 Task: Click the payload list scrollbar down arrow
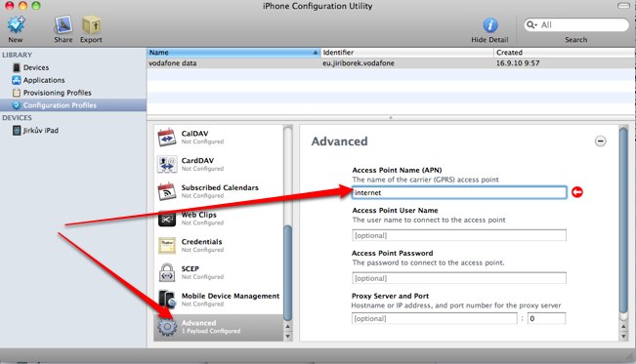click(287, 336)
